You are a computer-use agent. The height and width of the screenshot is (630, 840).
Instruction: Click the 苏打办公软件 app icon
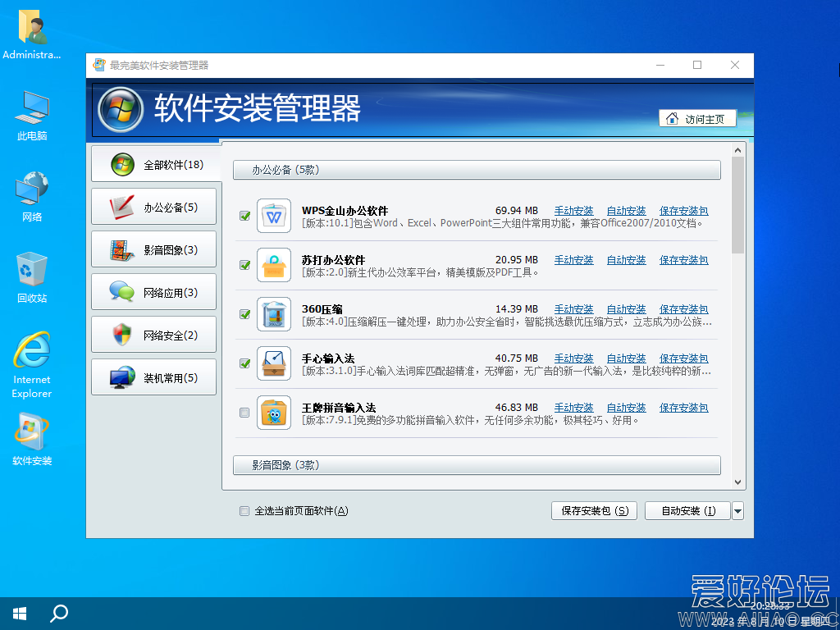[274, 265]
